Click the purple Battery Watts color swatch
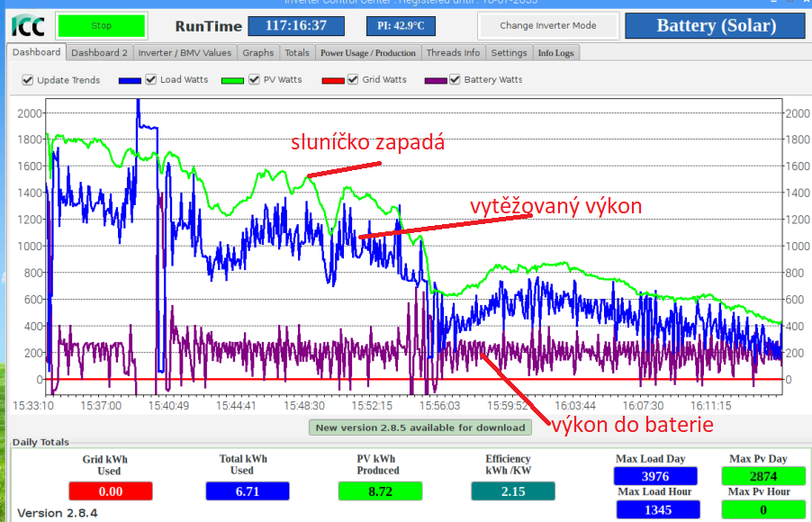812x522 pixels. pos(435,80)
